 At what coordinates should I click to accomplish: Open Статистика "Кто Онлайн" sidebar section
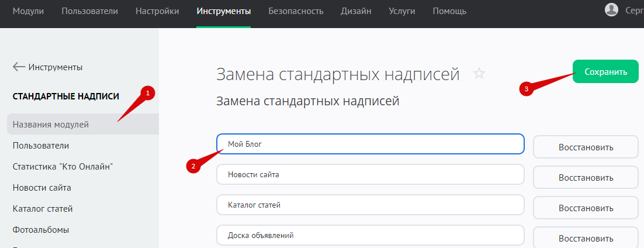(63, 167)
